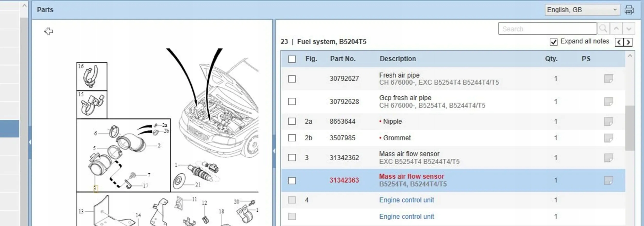Click the search magnifier icon
644x226 pixels.
click(x=603, y=29)
